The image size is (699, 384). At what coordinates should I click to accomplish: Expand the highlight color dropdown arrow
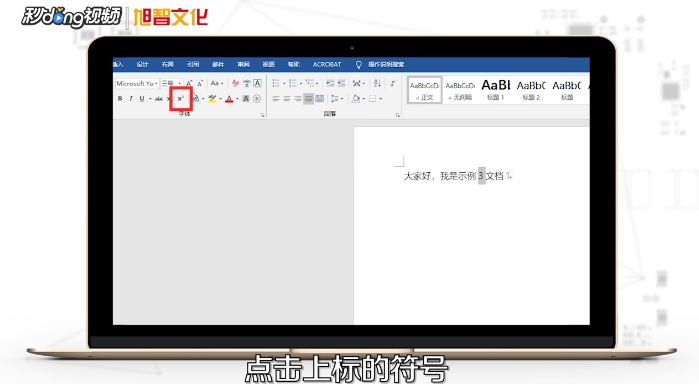coord(220,99)
